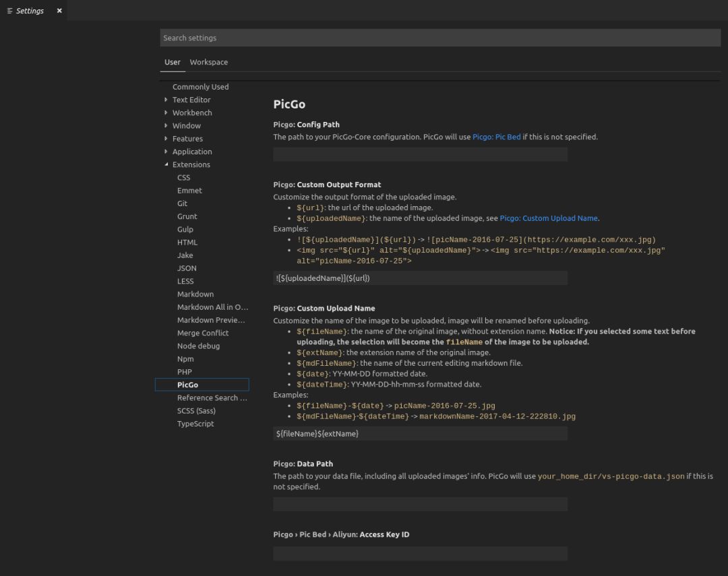This screenshot has width=728, height=576.
Task: Expand the Application settings group
Action: 166,152
